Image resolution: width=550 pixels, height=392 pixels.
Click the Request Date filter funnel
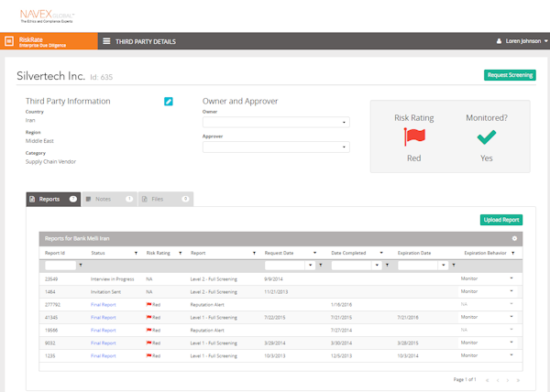click(321, 266)
